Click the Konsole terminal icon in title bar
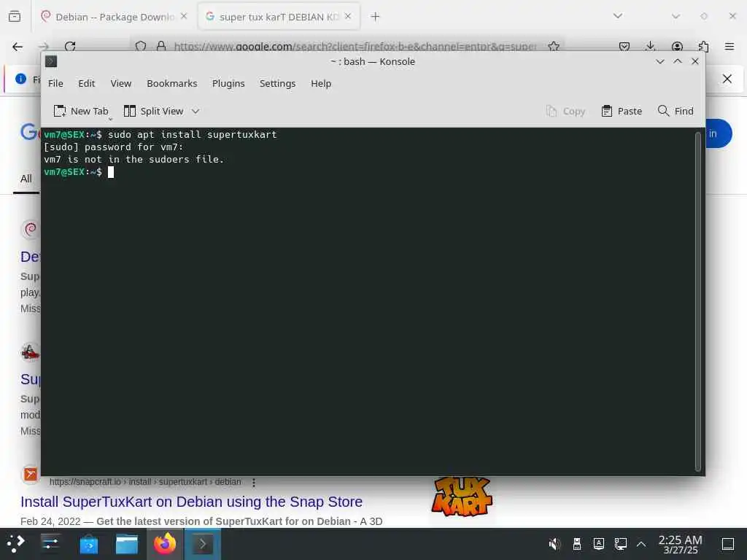Viewport: 747px width, 560px height. (x=51, y=61)
